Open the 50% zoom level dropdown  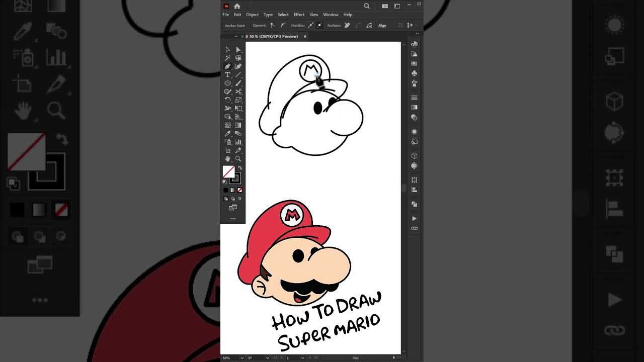pos(242,357)
